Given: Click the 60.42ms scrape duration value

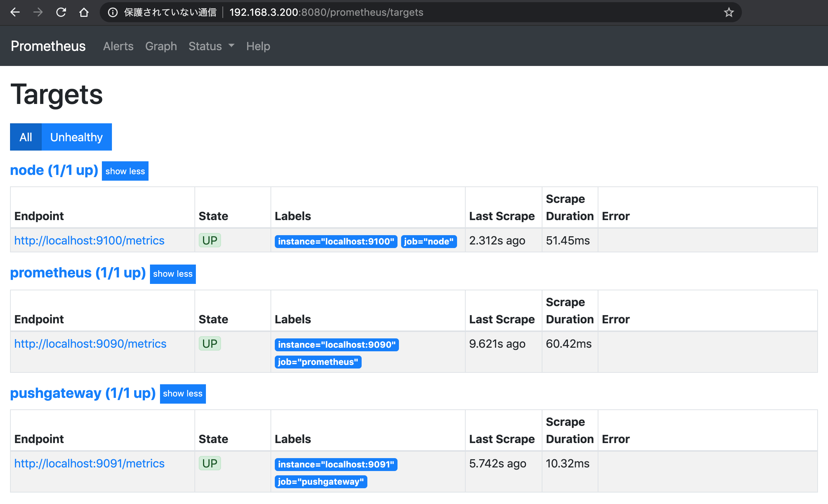Looking at the screenshot, I should [569, 343].
